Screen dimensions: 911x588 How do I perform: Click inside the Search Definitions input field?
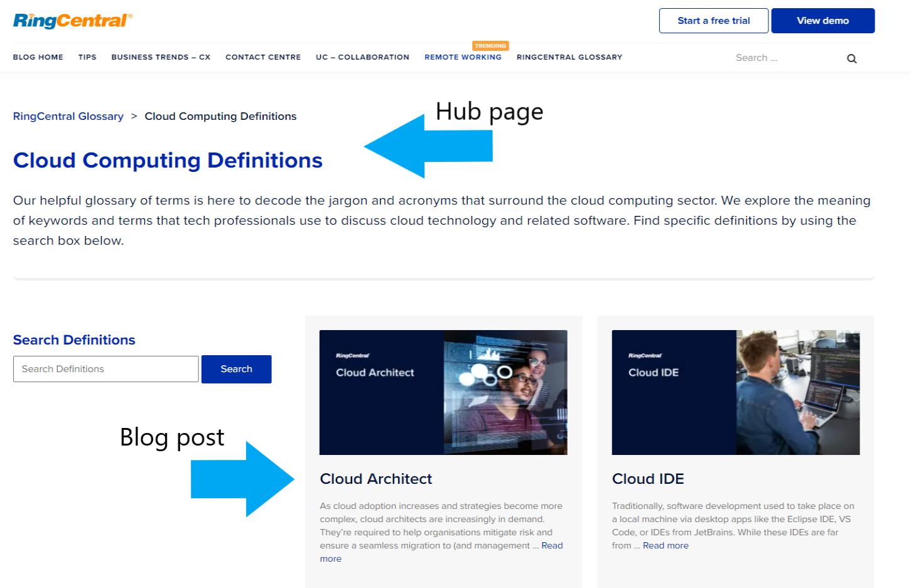(105, 369)
